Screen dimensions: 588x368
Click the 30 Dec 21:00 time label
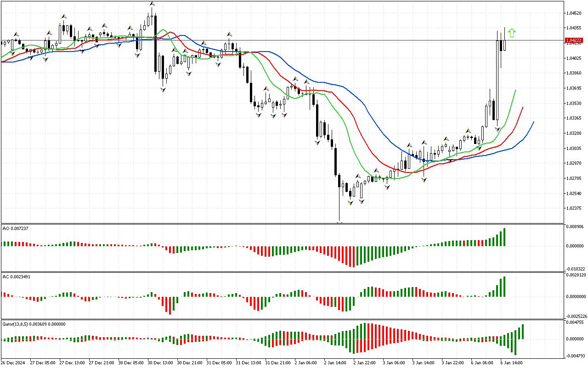pyautogui.click(x=190, y=362)
